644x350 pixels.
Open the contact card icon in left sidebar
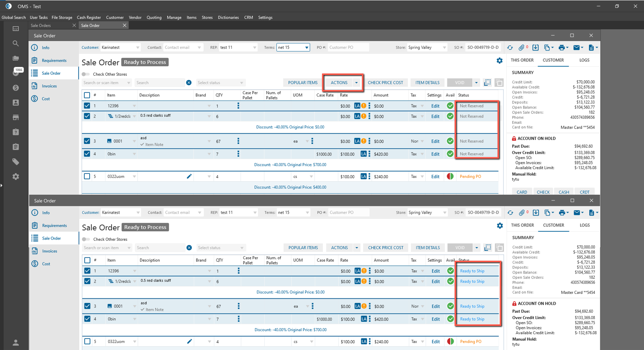coord(15,102)
